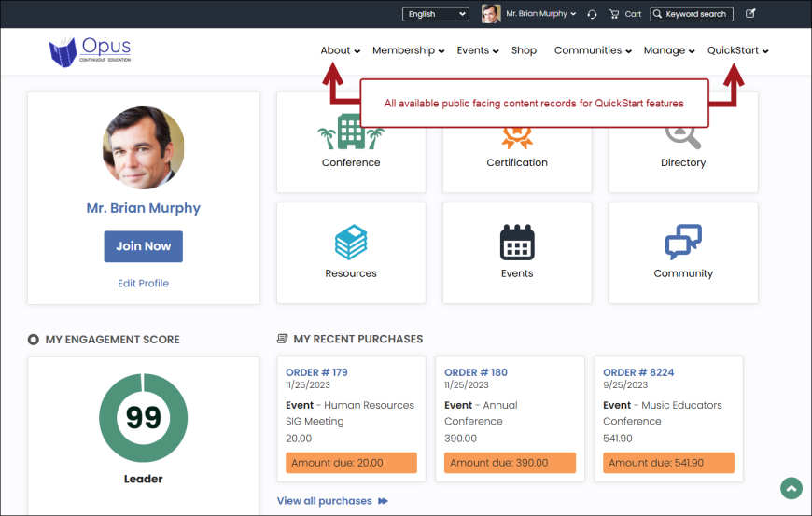Click the Keyword search field
The height and width of the screenshot is (516, 812).
695,14
